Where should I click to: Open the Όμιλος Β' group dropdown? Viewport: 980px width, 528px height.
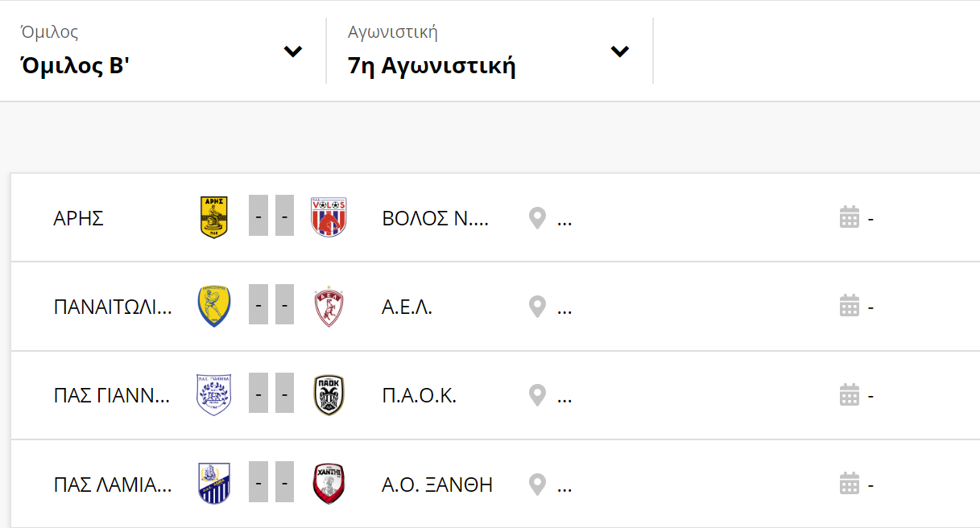pos(161,51)
